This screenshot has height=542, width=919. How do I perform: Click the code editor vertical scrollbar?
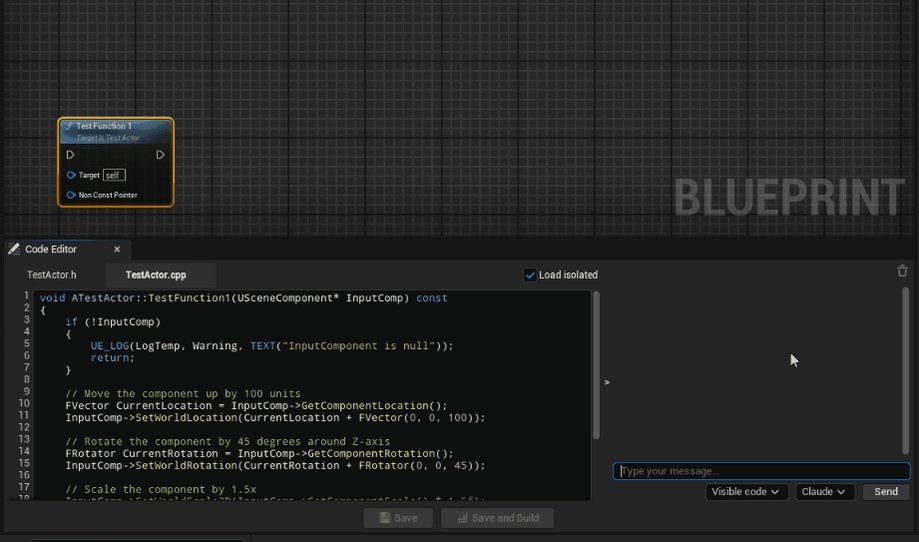[x=596, y=364]
